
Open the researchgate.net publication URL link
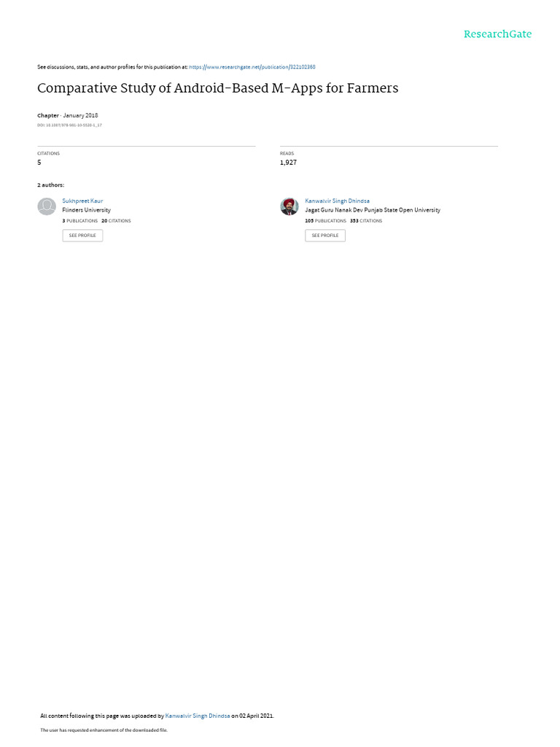point(252,67)
